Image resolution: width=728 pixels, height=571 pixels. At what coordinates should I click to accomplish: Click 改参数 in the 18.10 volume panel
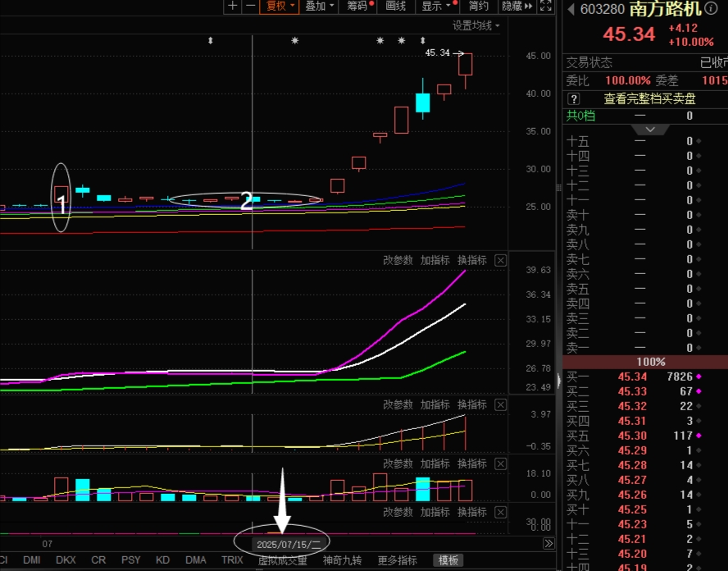pyautogui.click(x=398, y=464)
